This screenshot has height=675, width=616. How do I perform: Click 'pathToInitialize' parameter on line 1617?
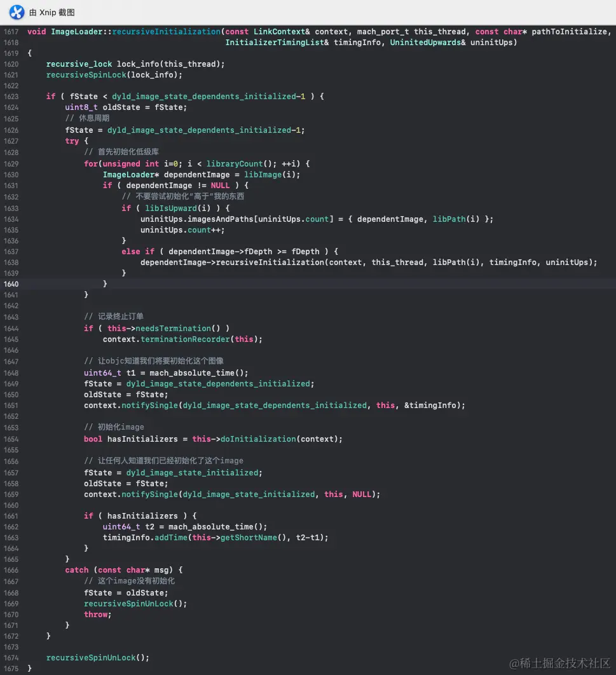[x=569, y=32]
